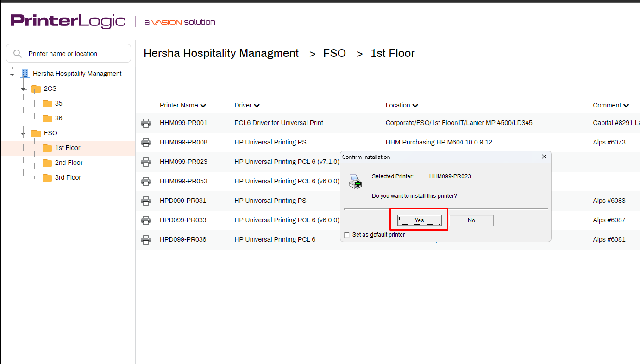Click FSO in the breadcrumb

coord(334,53)
